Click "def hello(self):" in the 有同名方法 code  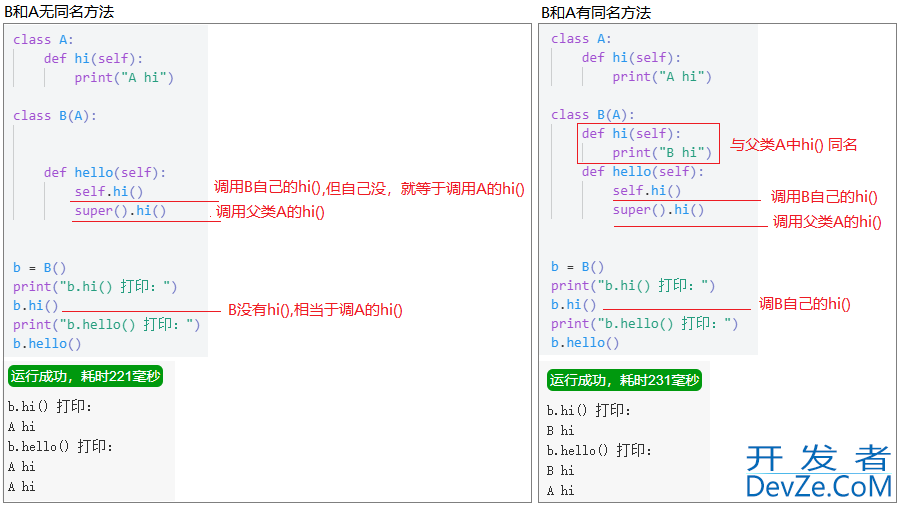coord(643,171)
